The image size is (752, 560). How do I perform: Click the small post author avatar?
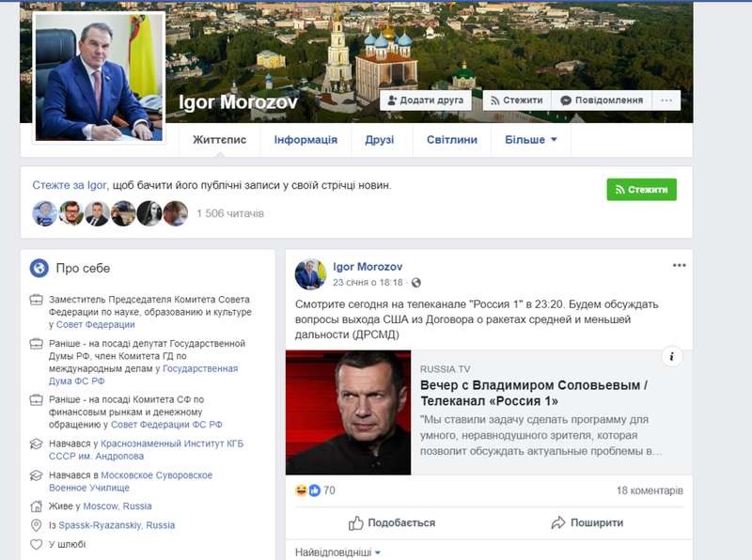pos(310,274)
